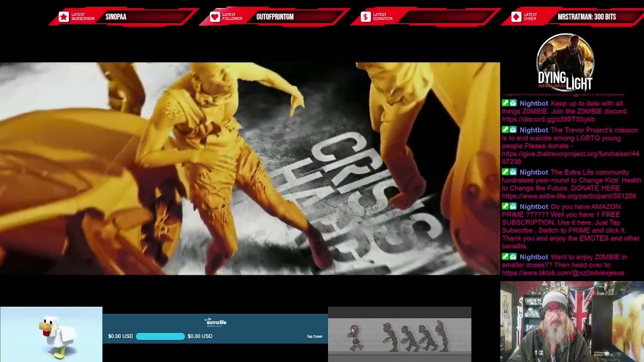This screenshot has height=362, width=644.
Task: Click the bot badge on the Amazon Prime message
Action: [513, 207]
